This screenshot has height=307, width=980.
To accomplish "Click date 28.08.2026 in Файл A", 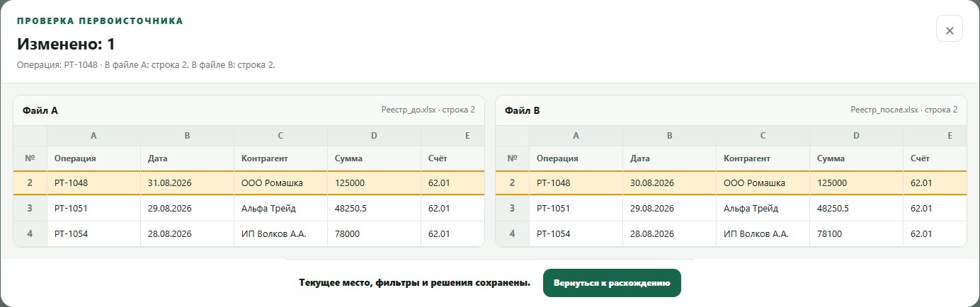I will 187,233.
